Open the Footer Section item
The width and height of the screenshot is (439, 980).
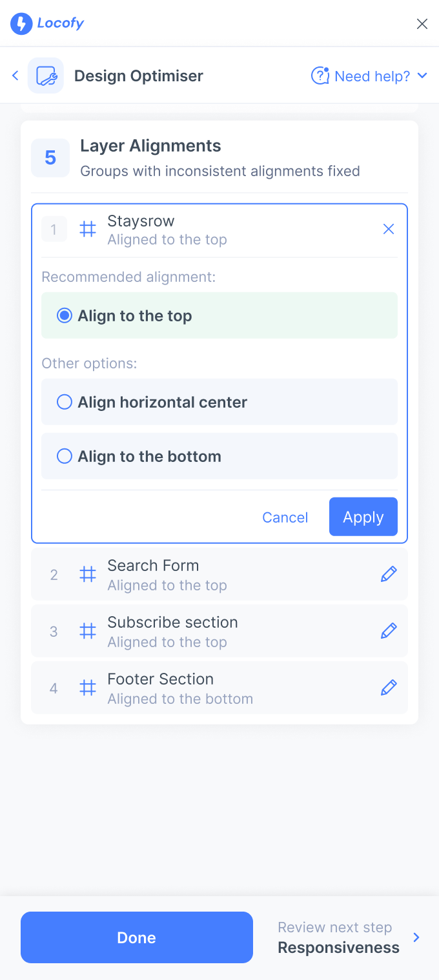click(219, 688)
